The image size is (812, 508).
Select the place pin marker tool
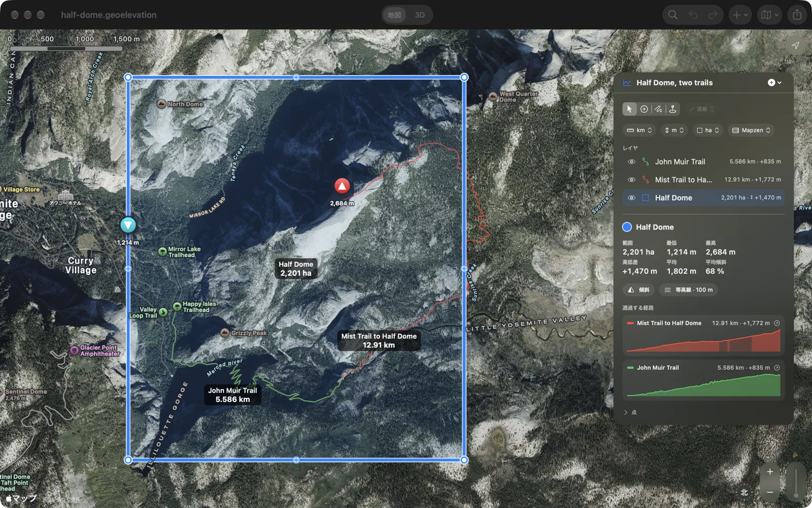[x=672, y=109]
